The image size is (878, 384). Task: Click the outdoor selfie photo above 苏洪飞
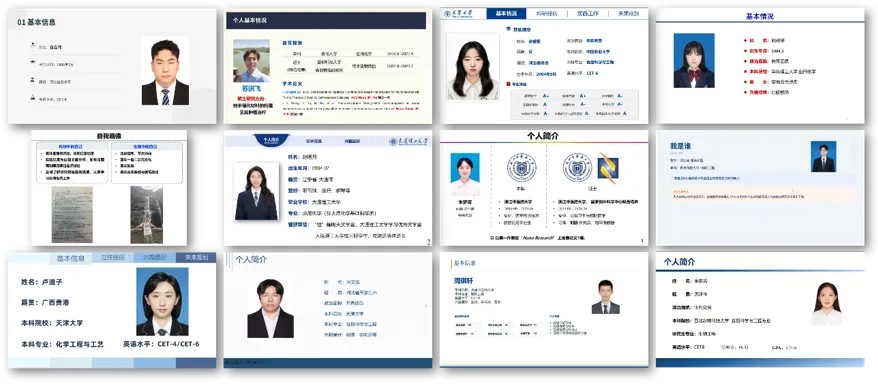pos(251,61)
